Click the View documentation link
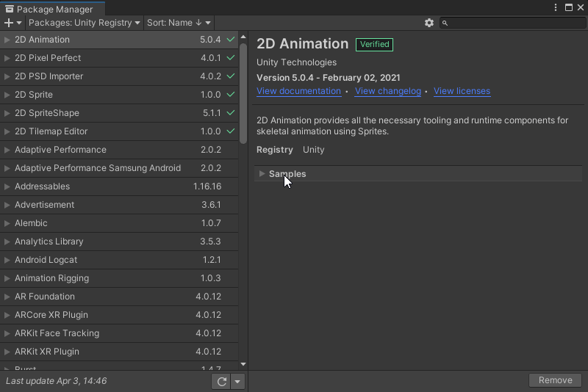 pos(299,91)
